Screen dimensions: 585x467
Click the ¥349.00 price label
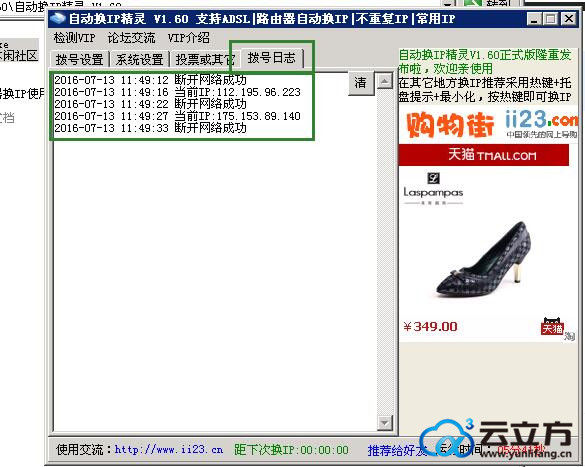pyautogui.click(x=430, y=327)
